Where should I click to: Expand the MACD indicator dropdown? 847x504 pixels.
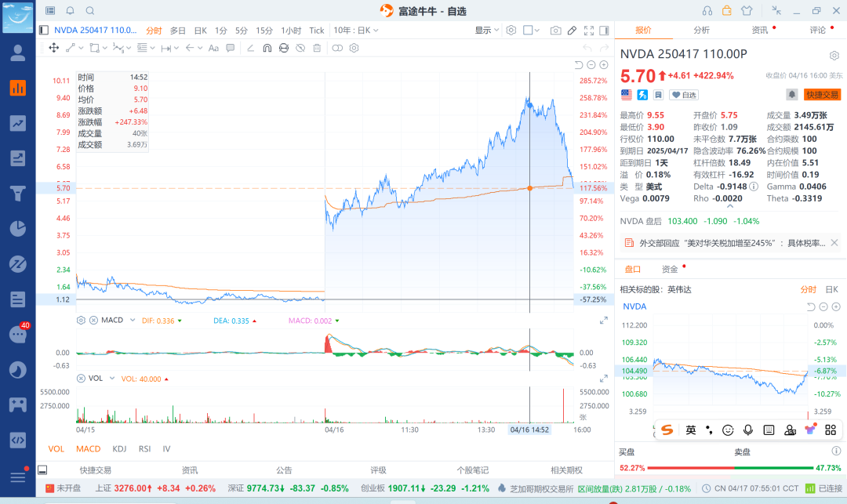point(133,320)
